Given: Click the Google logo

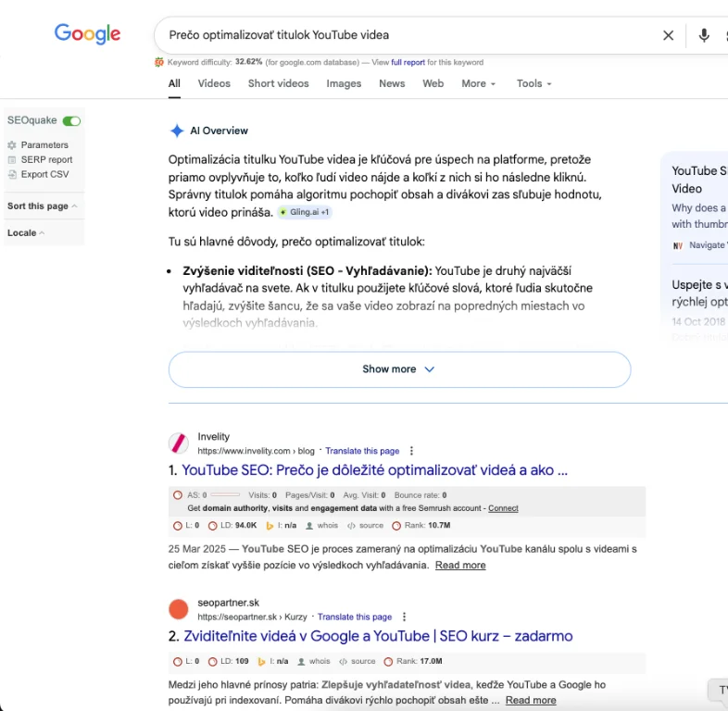Looking at the screenshot, I should pyautogui.click(x=88, y=34).
